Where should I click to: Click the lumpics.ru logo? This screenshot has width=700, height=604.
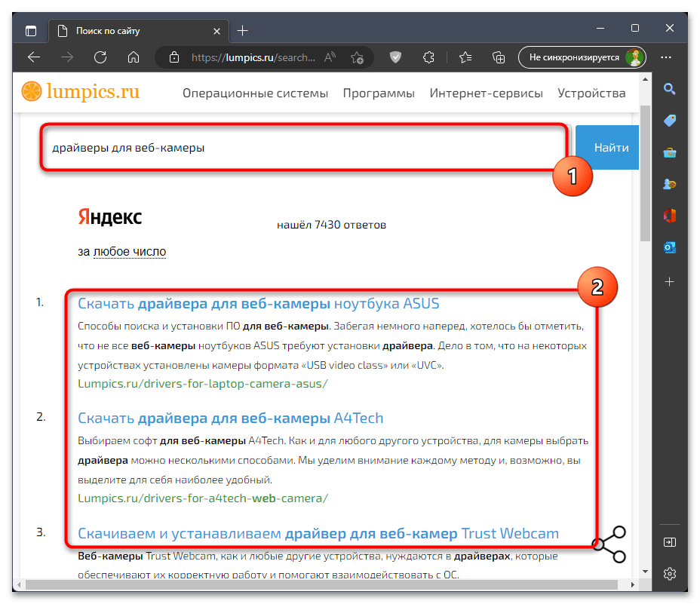(x=81, y=91)
